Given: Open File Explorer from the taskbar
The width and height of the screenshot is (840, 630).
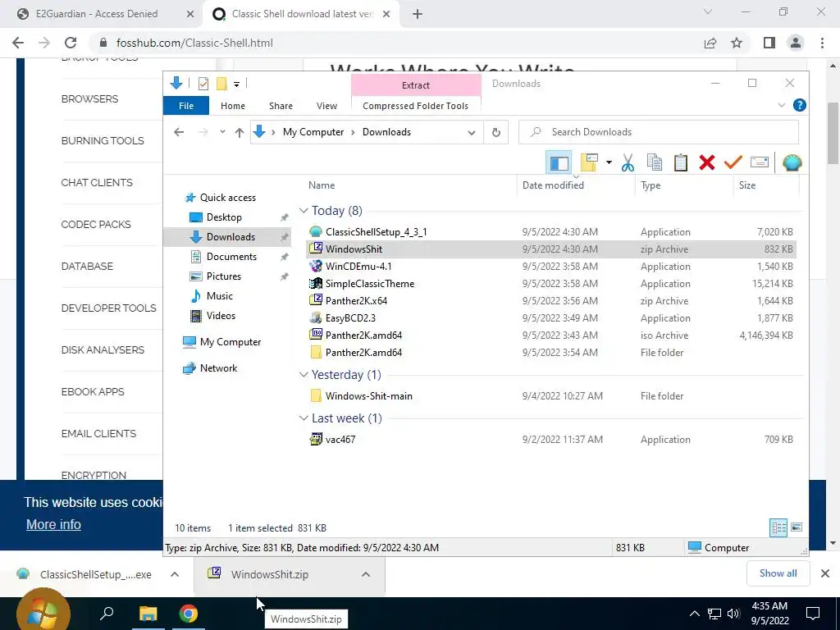Looking at the screenshot, I should point(148,614).
